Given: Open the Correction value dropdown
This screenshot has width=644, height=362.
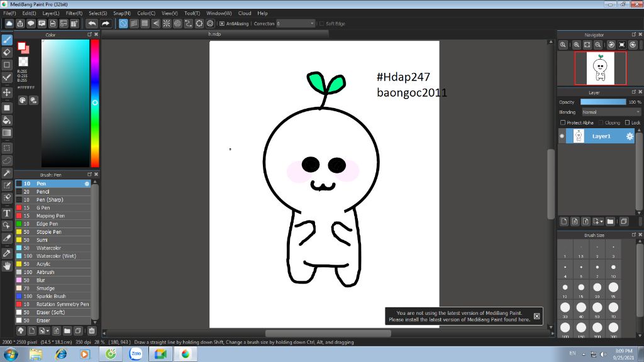Looking at the screenshot, I should [312, 24].
